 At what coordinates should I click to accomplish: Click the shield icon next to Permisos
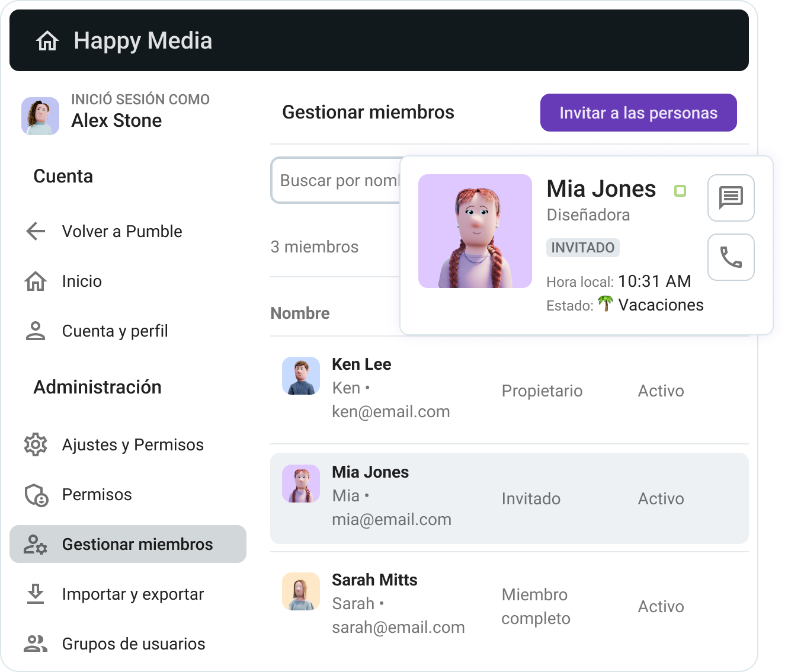pyautogui.click(x=36, y=494)
